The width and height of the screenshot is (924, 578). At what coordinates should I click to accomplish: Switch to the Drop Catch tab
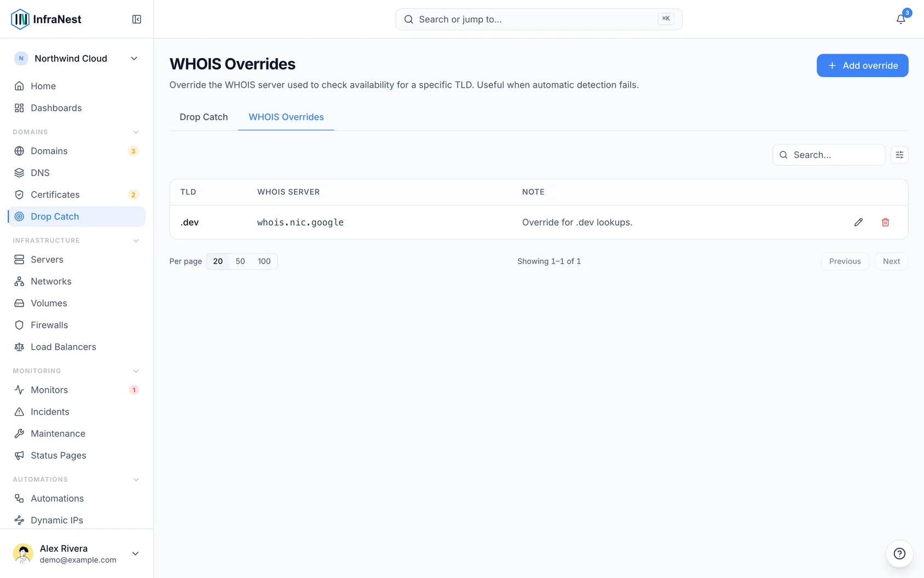[x=204, y=117]
